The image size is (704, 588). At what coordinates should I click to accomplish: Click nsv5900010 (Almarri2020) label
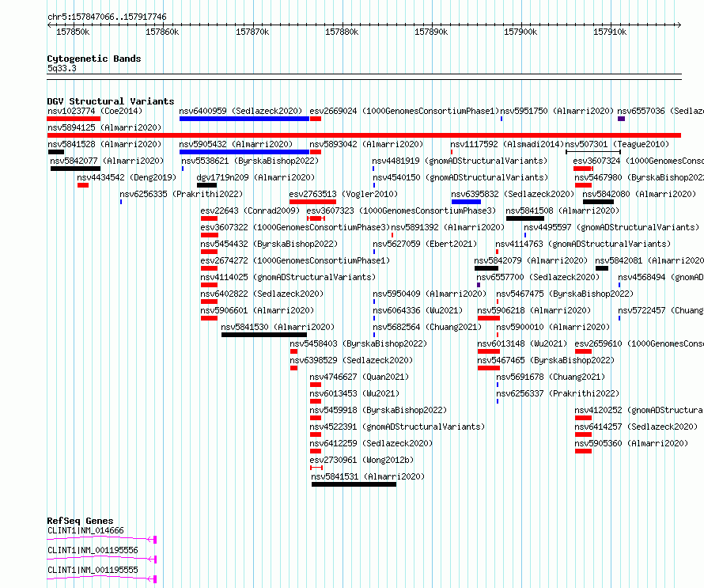coord(553,327)
